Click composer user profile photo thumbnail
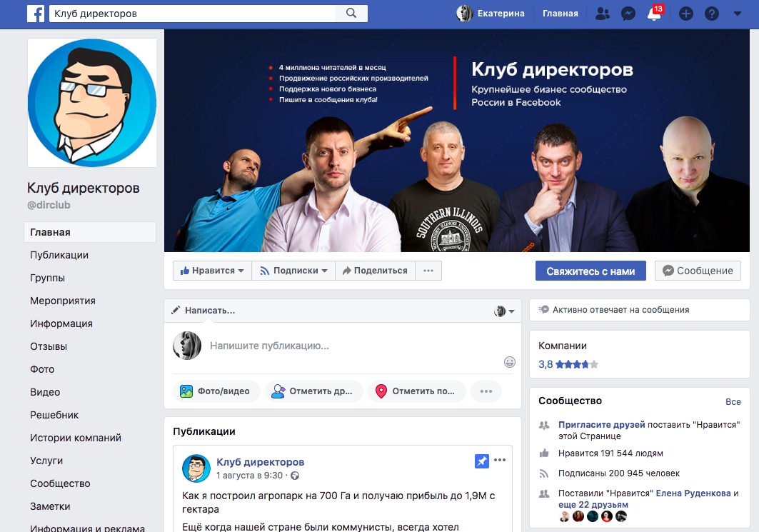The height and width of the screenshot is (532, 759). (x=187, y=346)
